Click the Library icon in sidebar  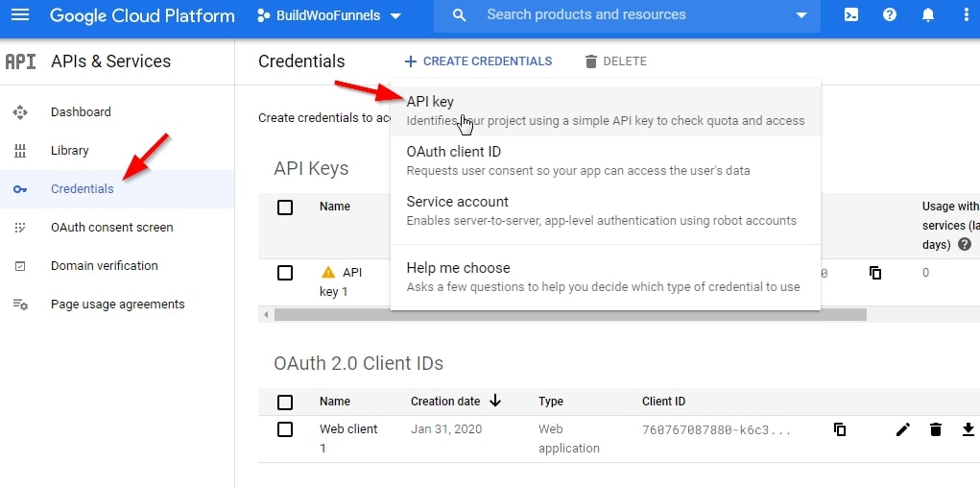click(20, 150)
